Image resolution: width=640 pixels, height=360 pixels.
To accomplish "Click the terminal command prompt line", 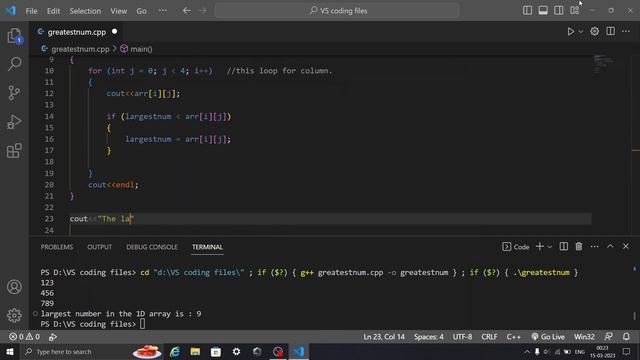I will pos(92,324).
